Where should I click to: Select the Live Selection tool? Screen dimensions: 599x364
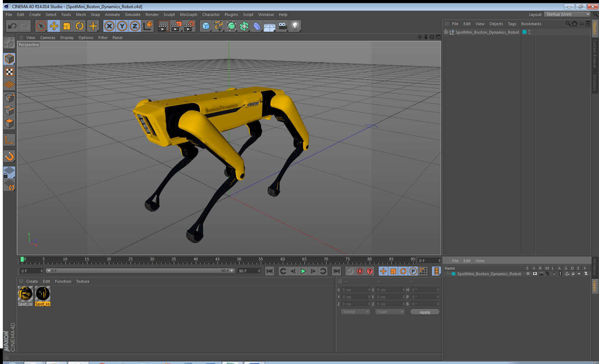[41, 26]
